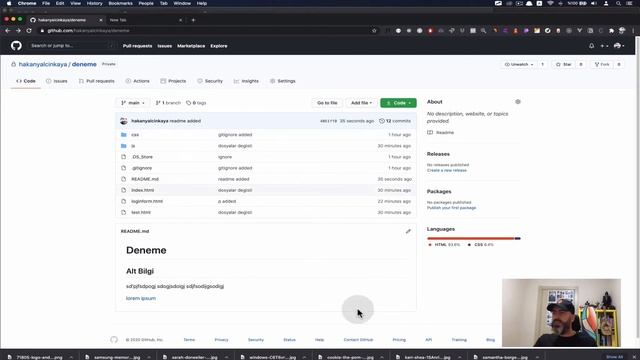Image resolution: width=640 pixels, height=360 pixels.
Task: Open the Projects tab
Action: pos(173,81)
